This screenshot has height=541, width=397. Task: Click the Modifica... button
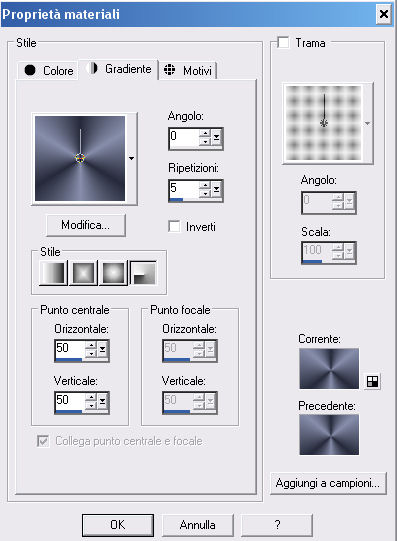pyautogui.click(x=86, y=225)
